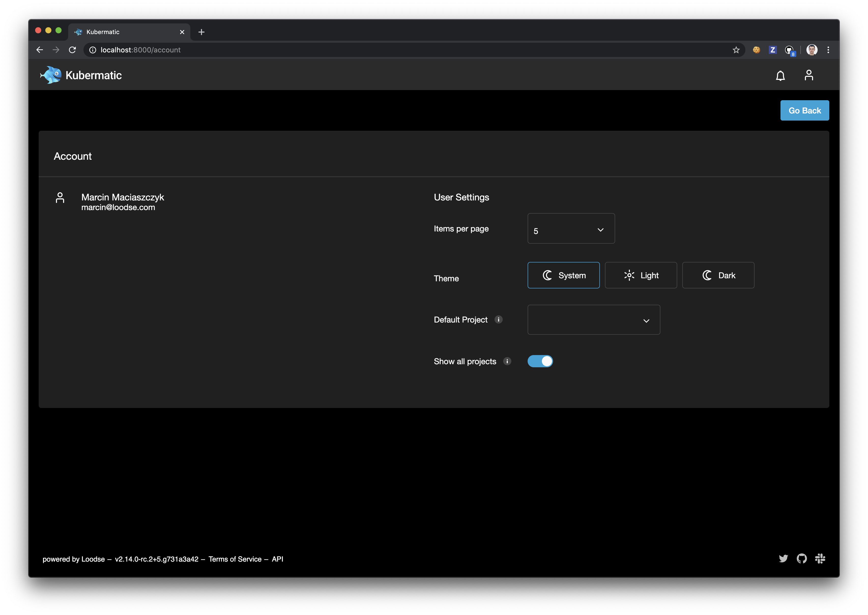Open the Terms of Service link
The width and height of the screenshot is (868, 615).
[x=235, y=559]
